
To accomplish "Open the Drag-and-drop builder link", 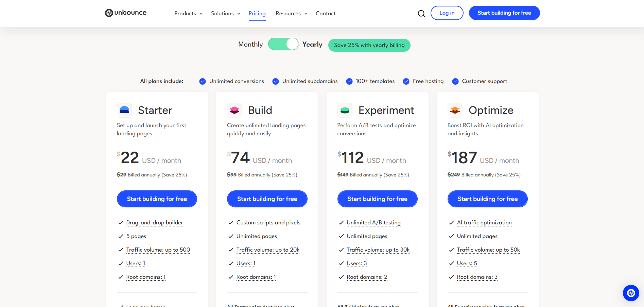I will [154, 222].
